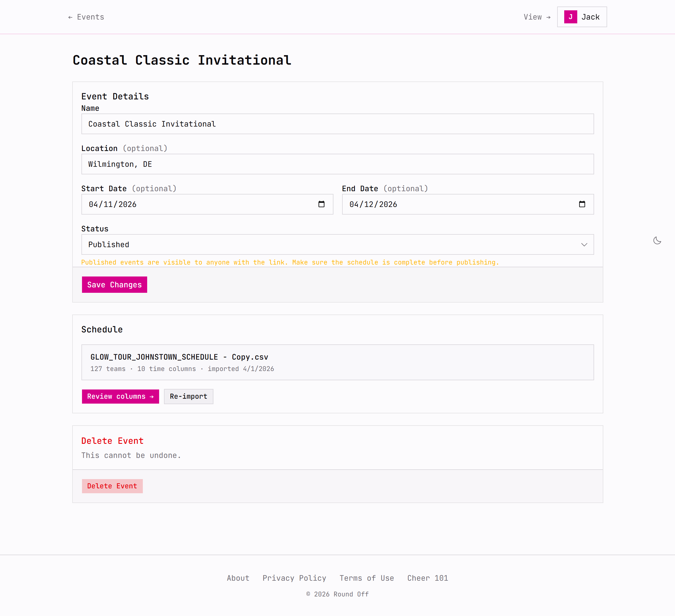Click the Location field showing Wilmington, DE
The height and width of the screenshot is (616, 675).
[x=337, y=164]
